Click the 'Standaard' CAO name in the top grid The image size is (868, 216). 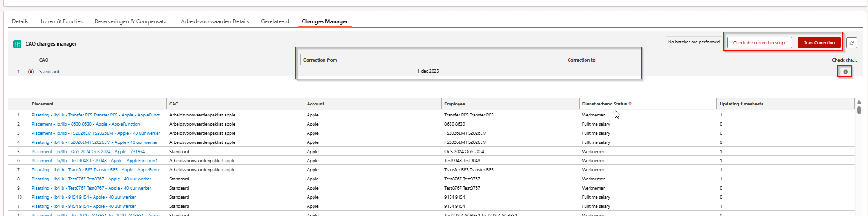pos(49,72)
